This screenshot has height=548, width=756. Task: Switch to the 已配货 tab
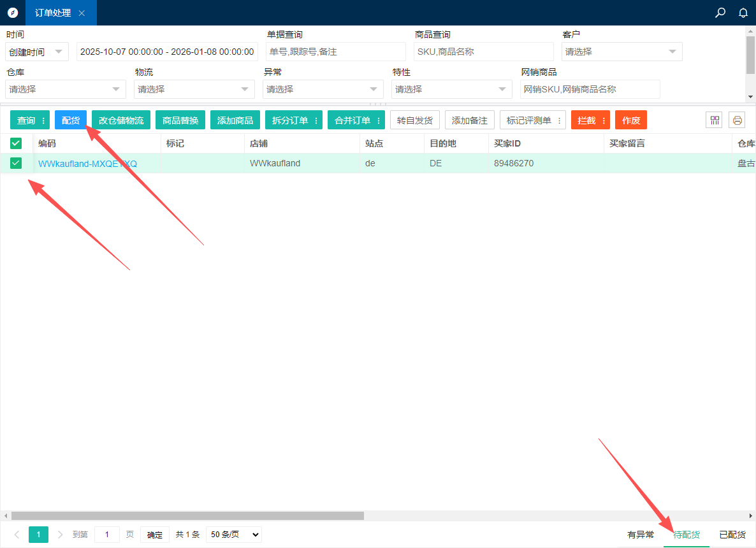point(732,535)
